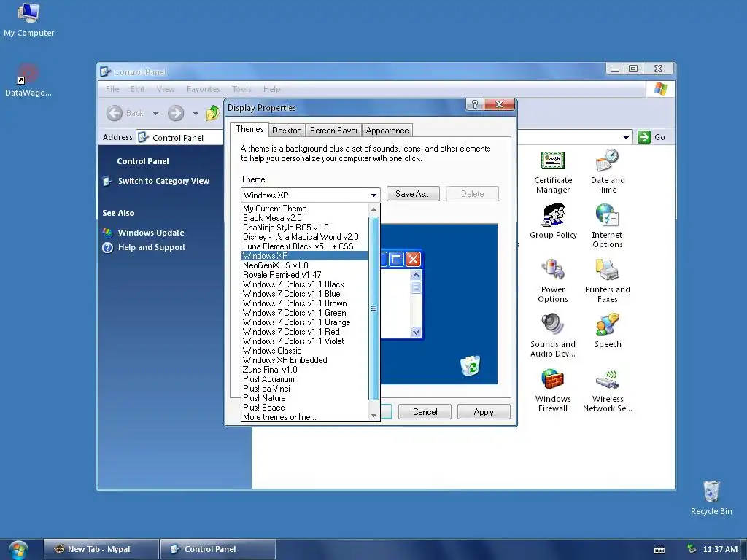Open the Printers and Faxes icon
The width and height of the screenshot is (747, 560).
[x=607, y=270]
